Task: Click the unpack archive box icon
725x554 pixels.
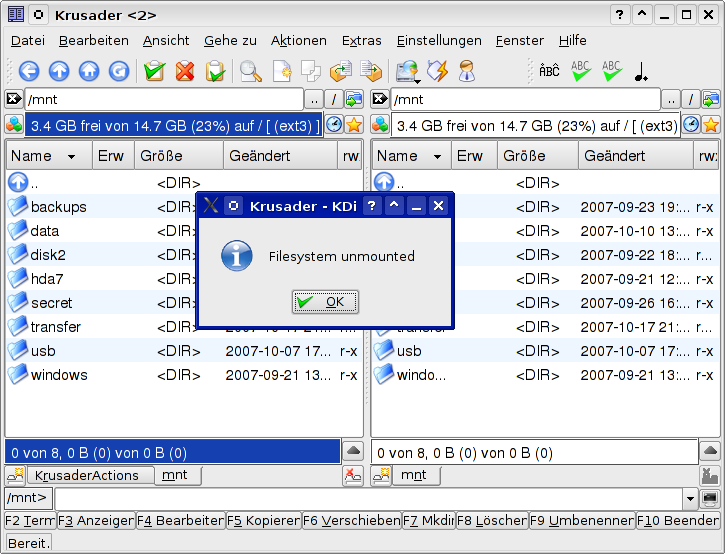Action: 371,71
